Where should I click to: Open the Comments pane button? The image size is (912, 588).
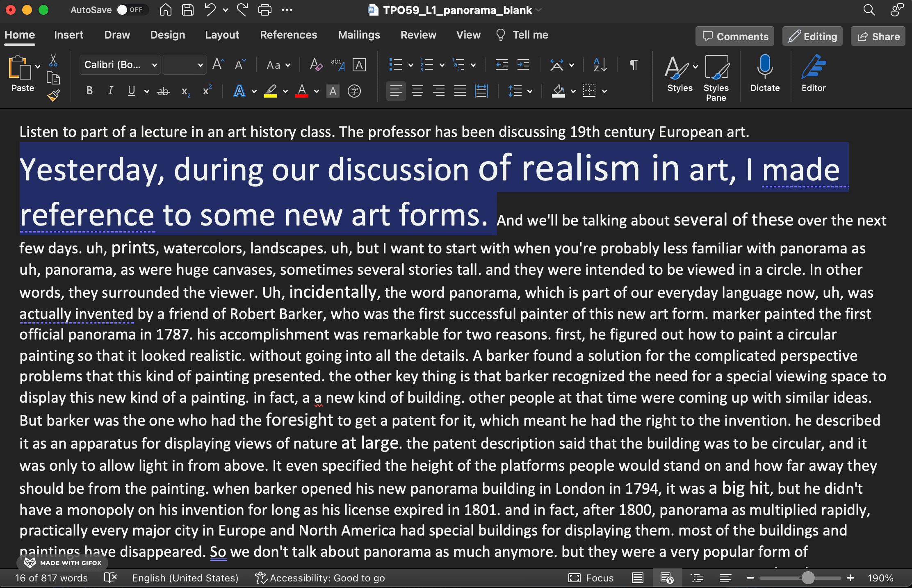tap(735, 36)
